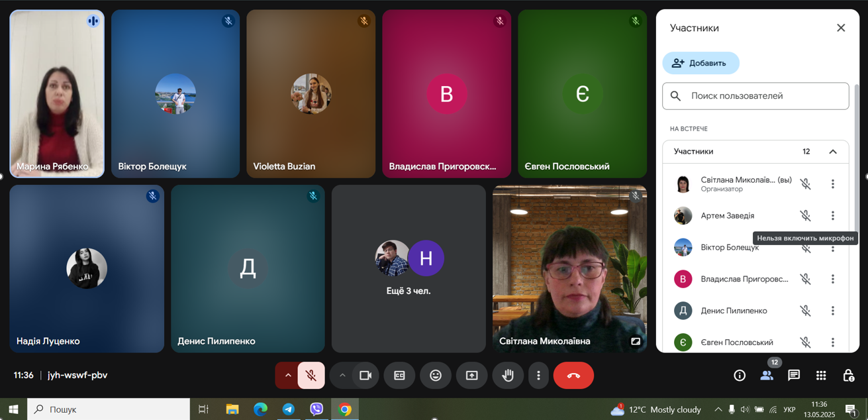Open options menu for Артем Заведія row
868x420 pixels.
tap(833, 216)
